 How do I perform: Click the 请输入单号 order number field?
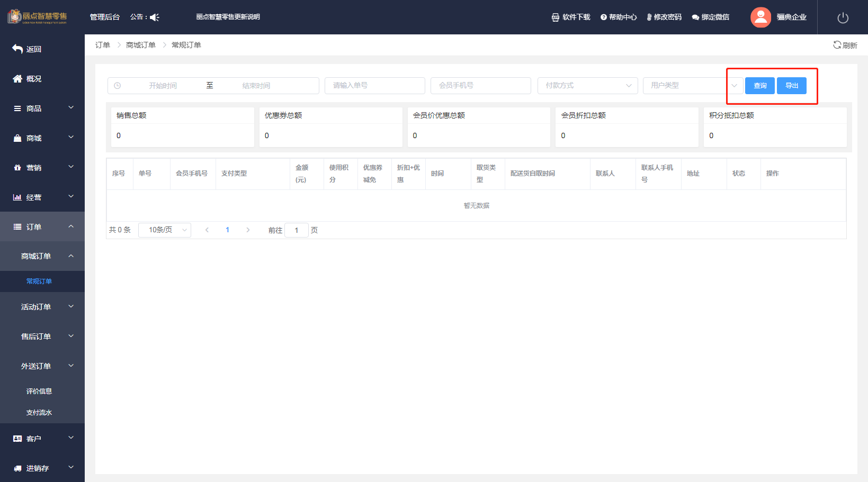[375, 85]
